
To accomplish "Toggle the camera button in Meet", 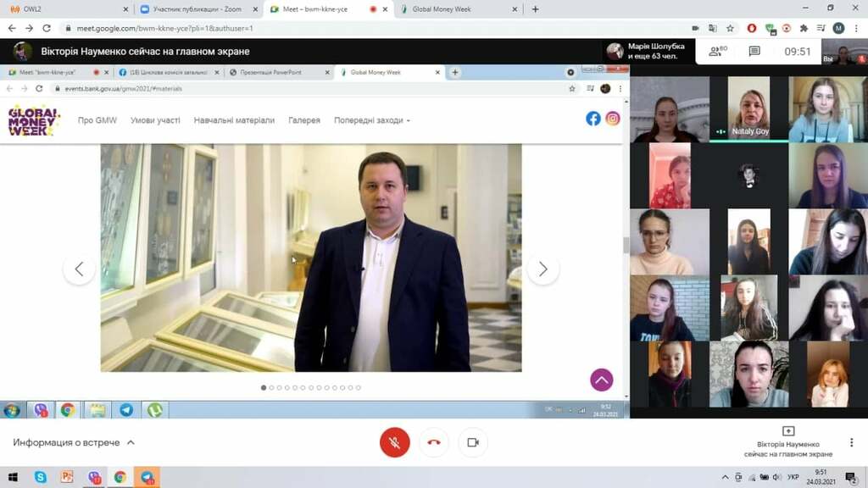I will (473, 442).
